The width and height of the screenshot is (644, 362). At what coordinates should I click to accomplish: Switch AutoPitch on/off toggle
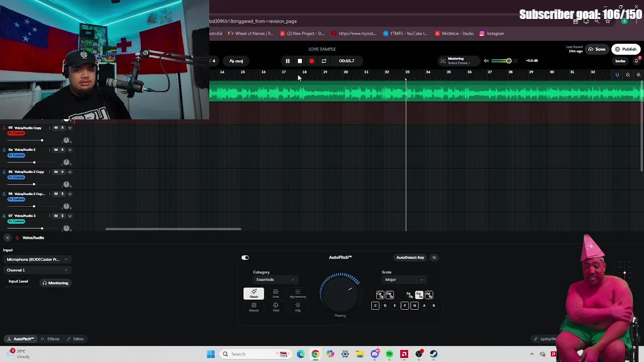coord(245,257)
